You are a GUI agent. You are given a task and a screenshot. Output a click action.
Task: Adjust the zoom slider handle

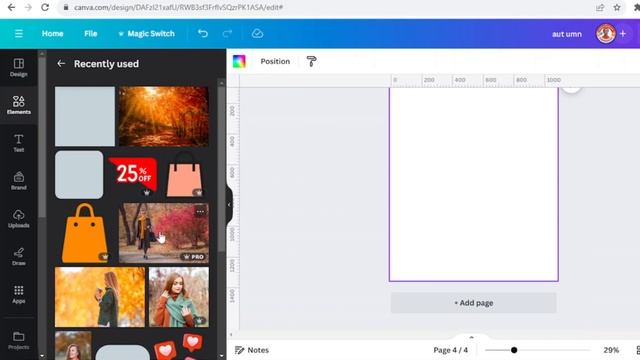tap(514, 350)
